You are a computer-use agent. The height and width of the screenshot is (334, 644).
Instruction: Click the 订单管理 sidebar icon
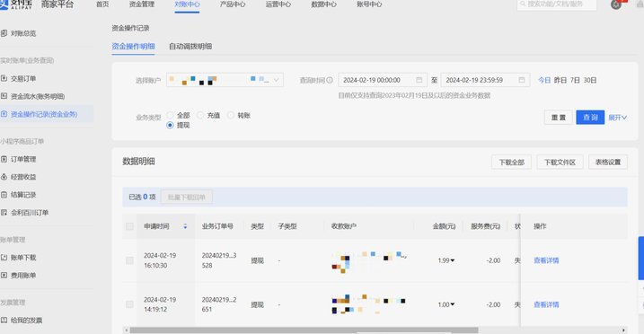[4, 159]
